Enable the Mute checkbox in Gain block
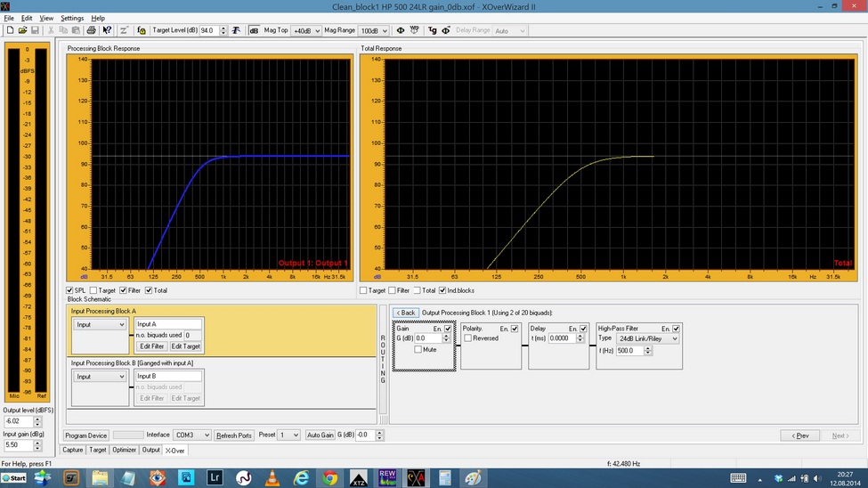This screenshot has height=488, width=868. pos(418,350)
